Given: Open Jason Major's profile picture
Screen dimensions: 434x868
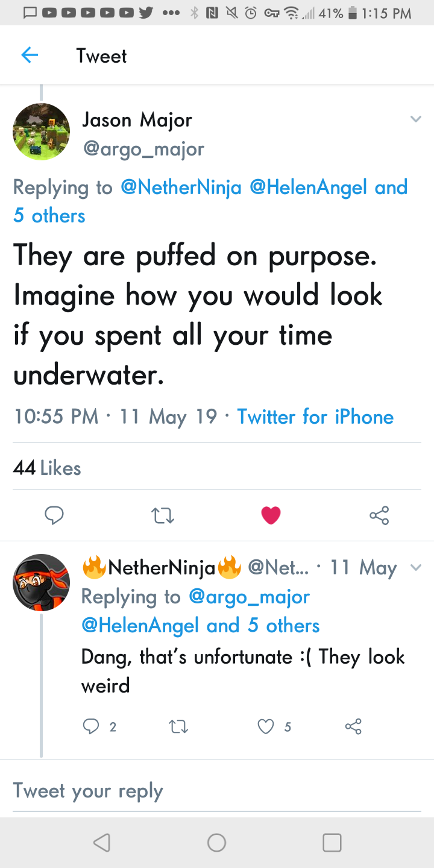Looking at the screenshot, I should [42, 131].
